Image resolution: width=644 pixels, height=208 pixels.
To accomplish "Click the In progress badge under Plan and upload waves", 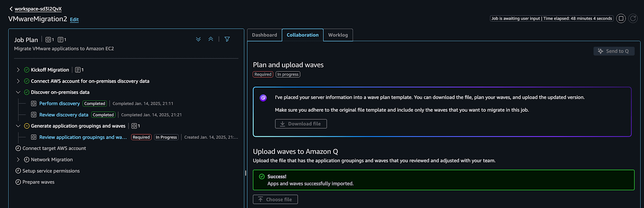I will pyautogui.click(x=288, y=74).
